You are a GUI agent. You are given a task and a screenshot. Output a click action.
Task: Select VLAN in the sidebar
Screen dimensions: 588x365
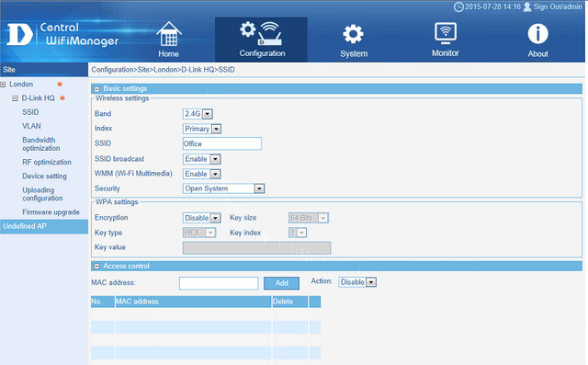(x=31, y=126)
